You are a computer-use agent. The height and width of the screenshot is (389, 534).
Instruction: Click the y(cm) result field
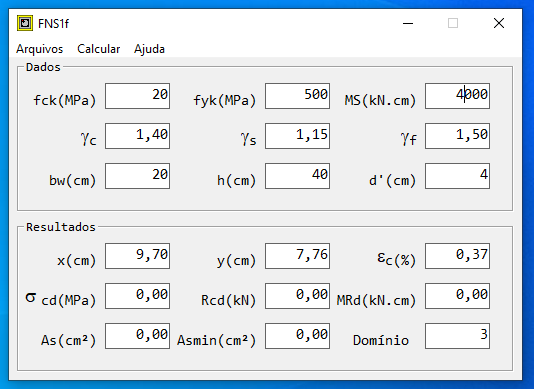[298, 256]
